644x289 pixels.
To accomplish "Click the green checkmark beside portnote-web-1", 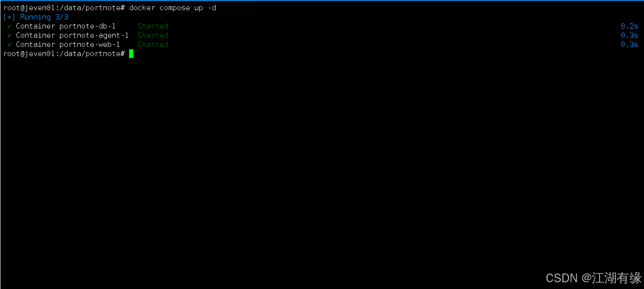I will point(9,44).
